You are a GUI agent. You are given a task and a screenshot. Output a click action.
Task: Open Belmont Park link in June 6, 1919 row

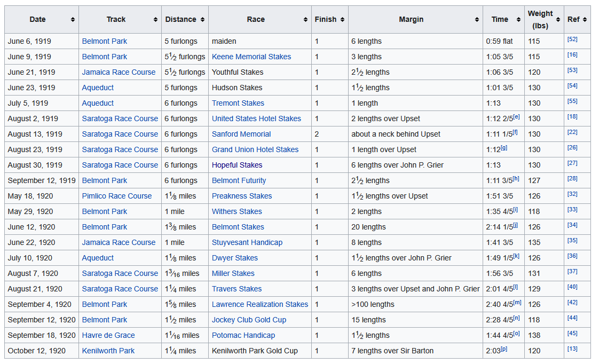pos(104,41)
